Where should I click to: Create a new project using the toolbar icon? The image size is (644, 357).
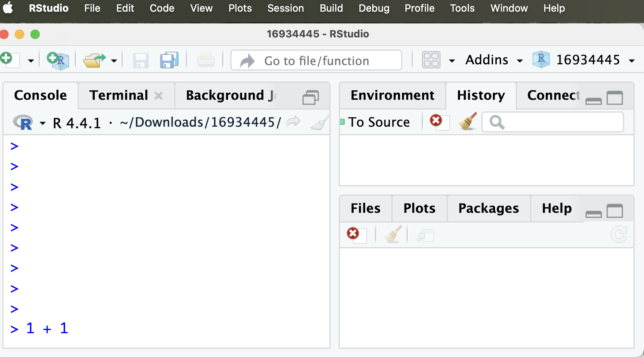click(58, 60)
